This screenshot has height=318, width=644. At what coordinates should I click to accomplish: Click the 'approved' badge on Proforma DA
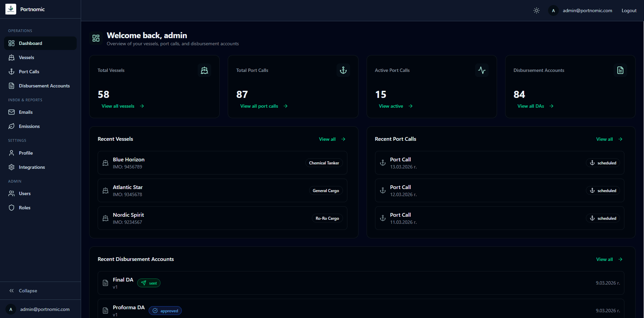click(165, 310)
